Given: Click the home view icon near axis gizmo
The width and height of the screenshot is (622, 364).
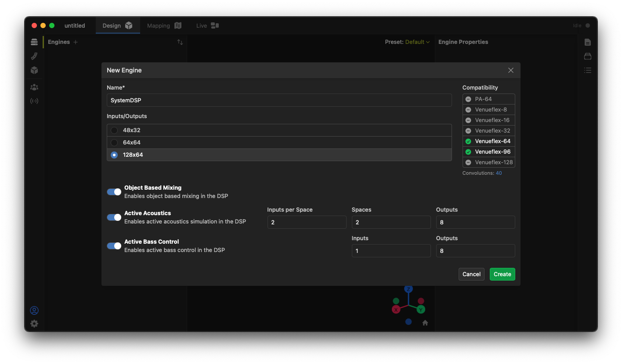Looking at the screenshot, I should point(425,323).
